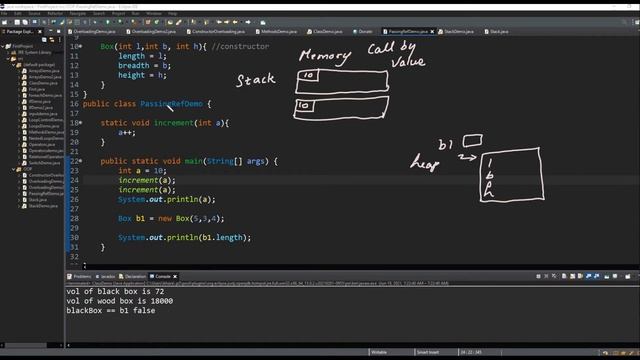
Task: Collapse the src folder node
Action: tap(8, 59)
